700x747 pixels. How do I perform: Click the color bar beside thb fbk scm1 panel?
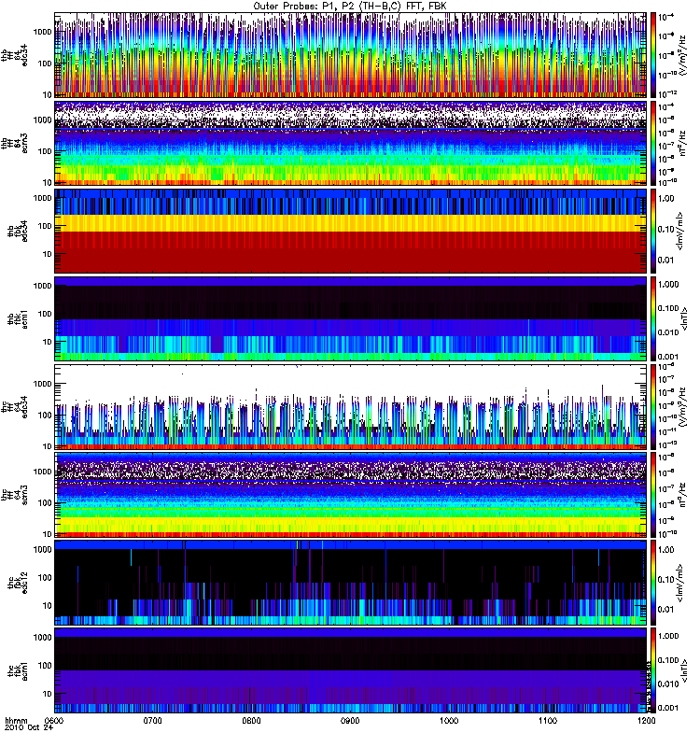click(x=653, y=318)
